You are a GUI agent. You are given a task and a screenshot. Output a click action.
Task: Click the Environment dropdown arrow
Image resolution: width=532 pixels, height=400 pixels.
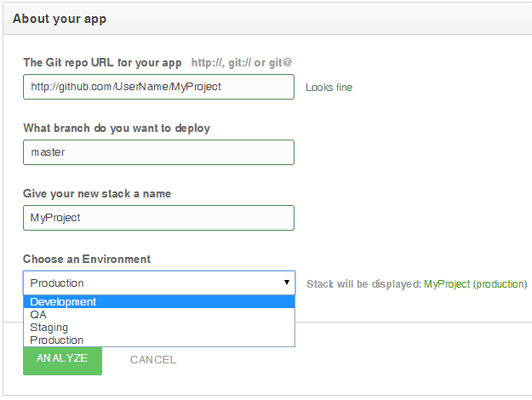point(287,283)
